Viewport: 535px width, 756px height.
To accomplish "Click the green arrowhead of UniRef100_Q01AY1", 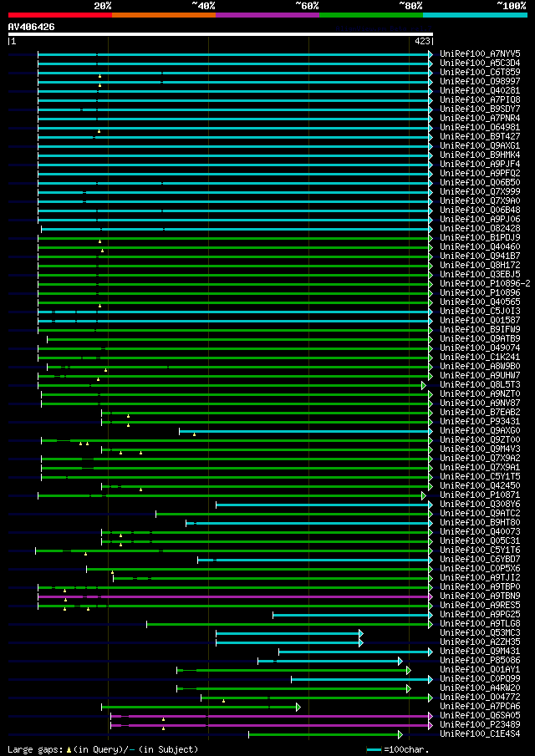I will 408,670.
